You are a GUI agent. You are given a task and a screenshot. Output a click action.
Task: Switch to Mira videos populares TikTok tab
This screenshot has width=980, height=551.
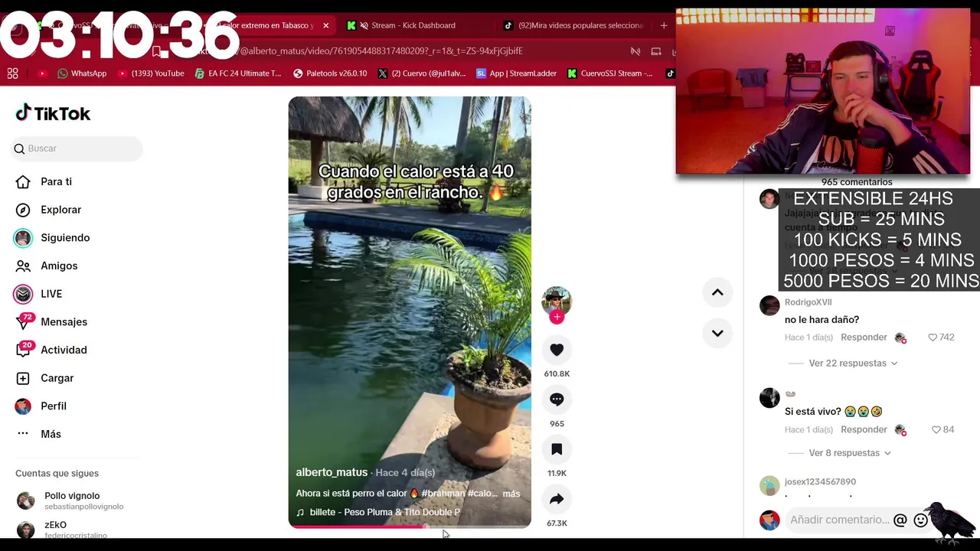tap(576, 25)
